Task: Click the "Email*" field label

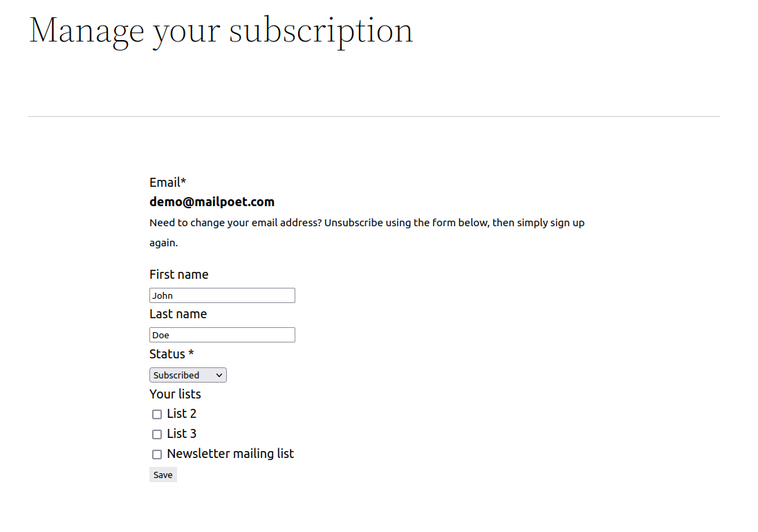Action: coord(167,183)
